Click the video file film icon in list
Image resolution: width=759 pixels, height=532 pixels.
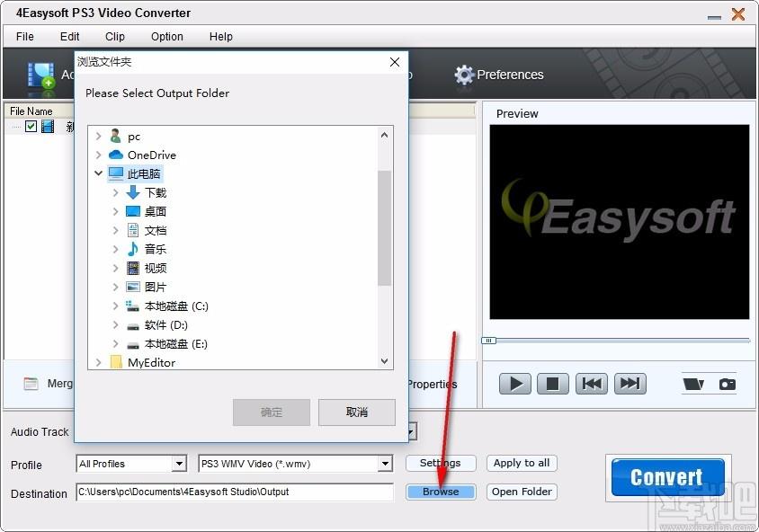48,127
